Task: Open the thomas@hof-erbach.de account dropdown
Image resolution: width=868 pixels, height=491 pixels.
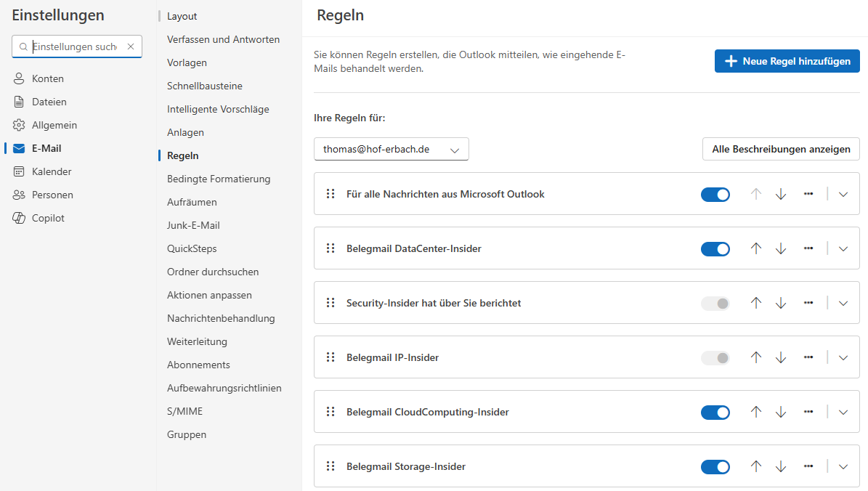Action: tap(391, 149)
